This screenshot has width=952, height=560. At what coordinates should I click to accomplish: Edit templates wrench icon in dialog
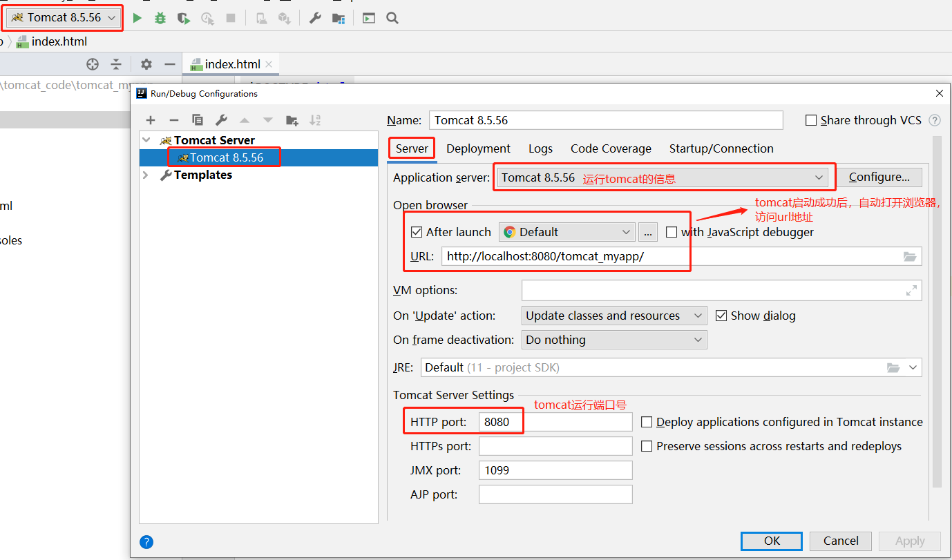click(221, 120)
